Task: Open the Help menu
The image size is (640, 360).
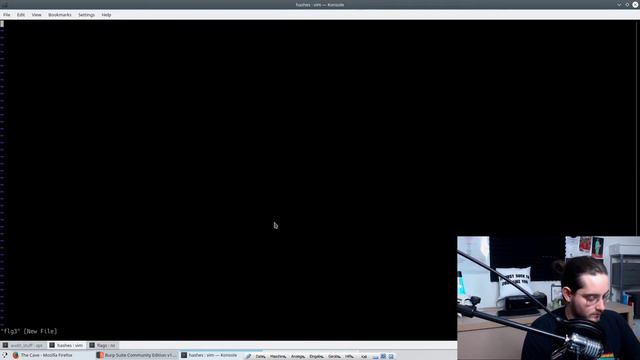Action: click(107, 15)
